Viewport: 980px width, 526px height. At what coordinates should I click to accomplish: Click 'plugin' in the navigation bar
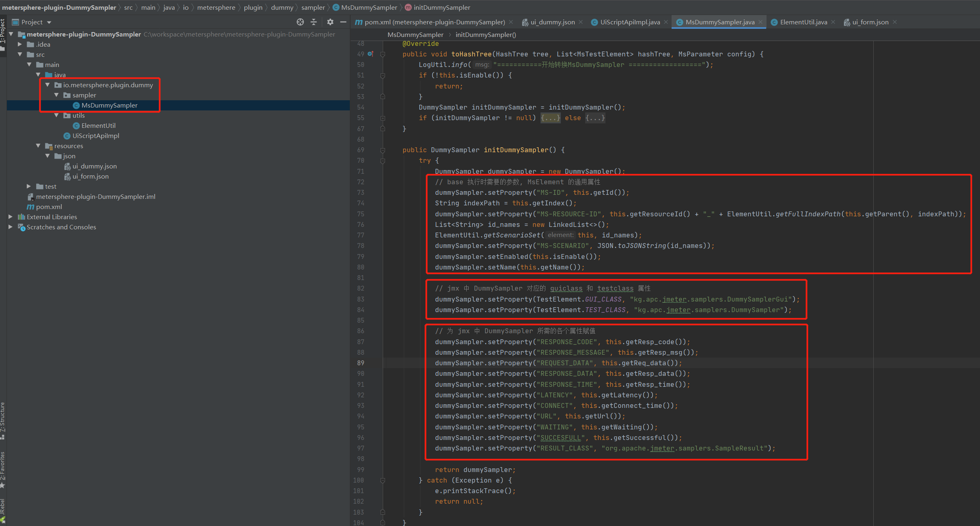tap(253, 7)
